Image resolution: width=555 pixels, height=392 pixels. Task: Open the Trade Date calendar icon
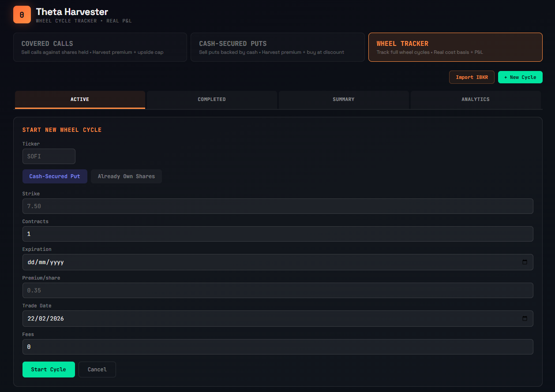[x=525, y=318]
